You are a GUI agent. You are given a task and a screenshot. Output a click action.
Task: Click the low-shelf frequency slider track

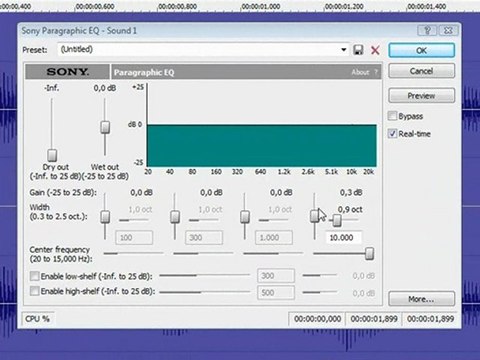pos(205,275)
